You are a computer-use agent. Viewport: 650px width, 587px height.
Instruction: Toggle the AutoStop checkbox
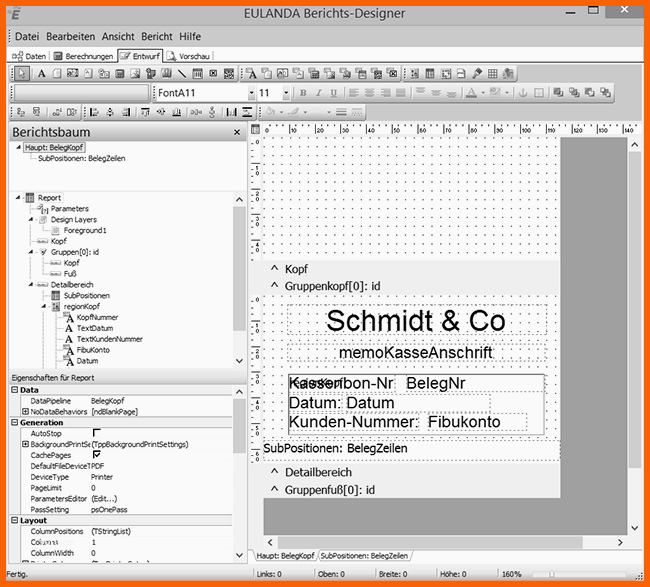(x=97, y=433)
